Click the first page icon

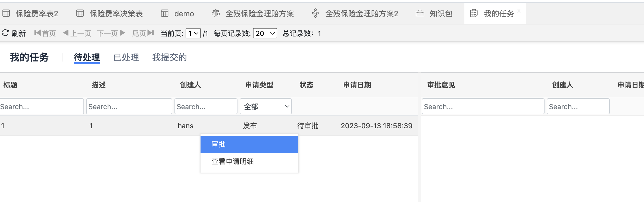coord(37,33)
